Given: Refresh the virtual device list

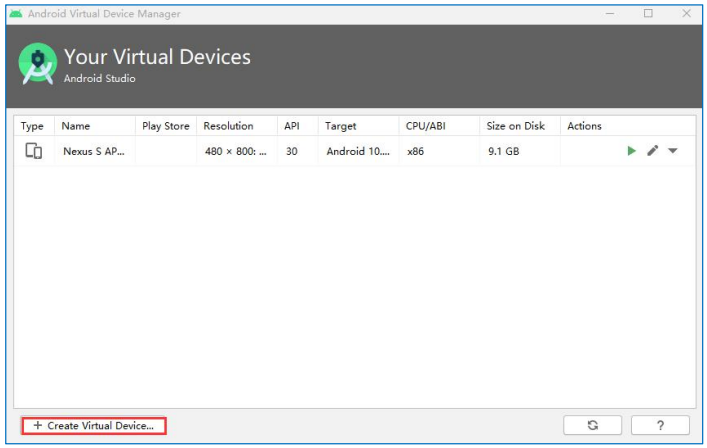Looking at the screenshot, I should point(592,425).
